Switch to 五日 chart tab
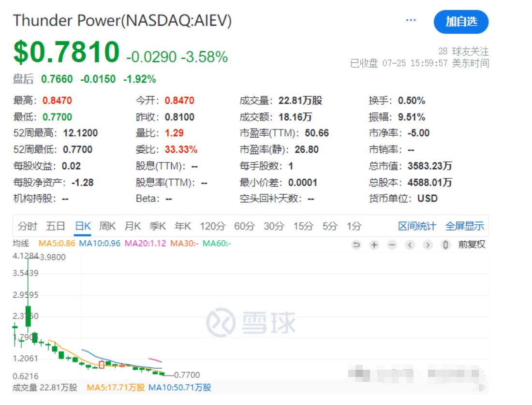This screenshot has height=405, width=532. point(56,226)
